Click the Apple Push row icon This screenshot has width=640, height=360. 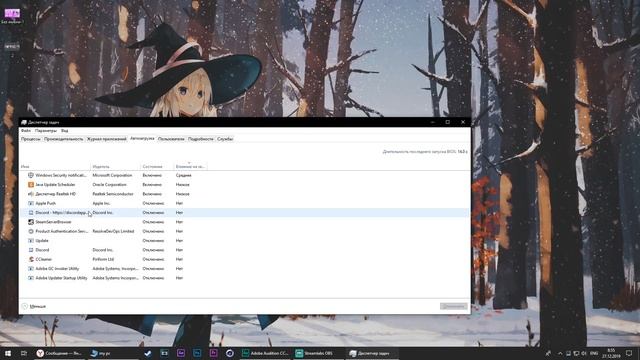(x=31, y=203)
